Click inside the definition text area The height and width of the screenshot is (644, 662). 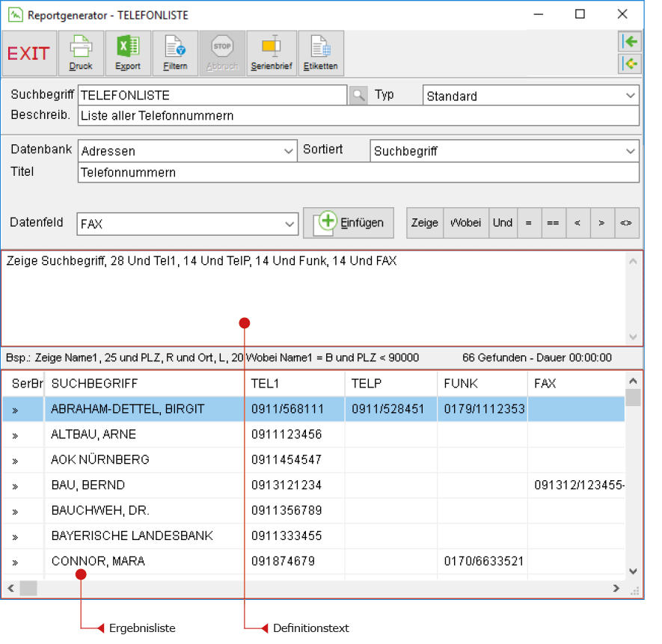point(313,298)
